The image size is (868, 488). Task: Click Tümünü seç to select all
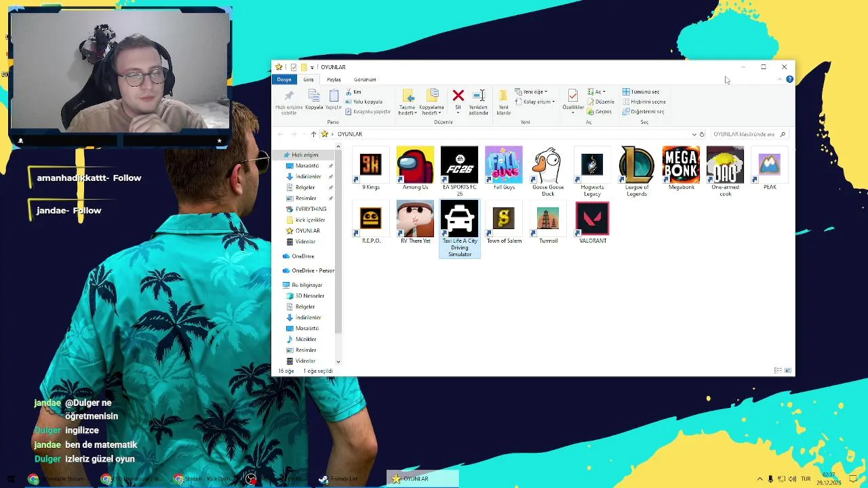tap(641, 91)
